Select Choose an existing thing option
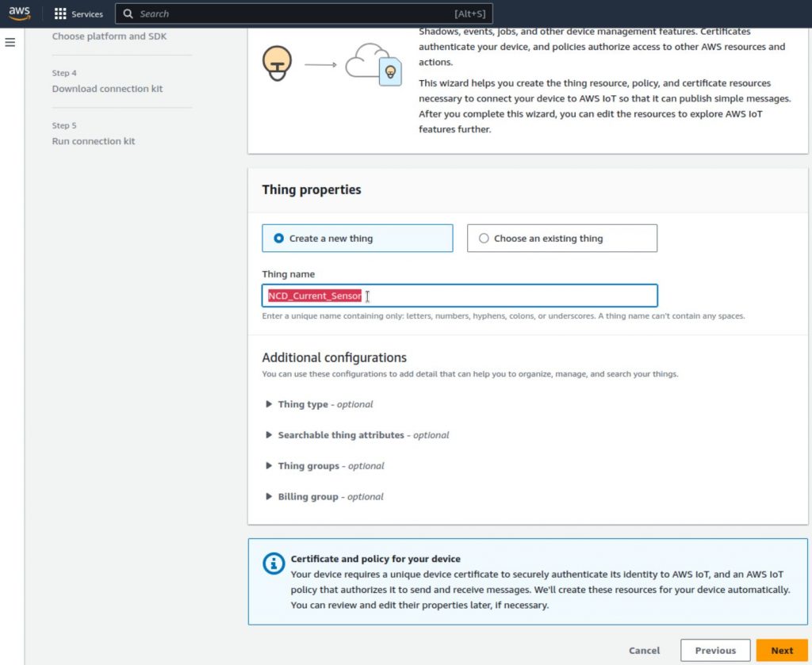The height and width of the screenshot is (665, 812). (484, 239)
